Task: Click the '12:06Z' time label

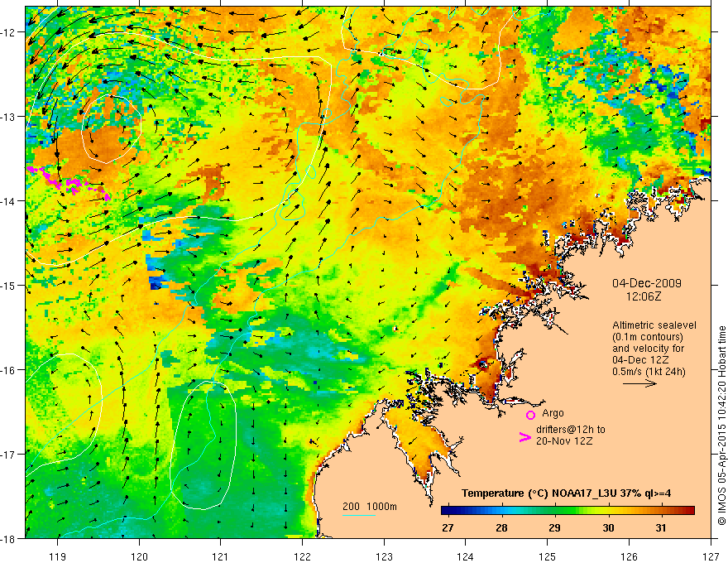Action: [x=643, y=296]
